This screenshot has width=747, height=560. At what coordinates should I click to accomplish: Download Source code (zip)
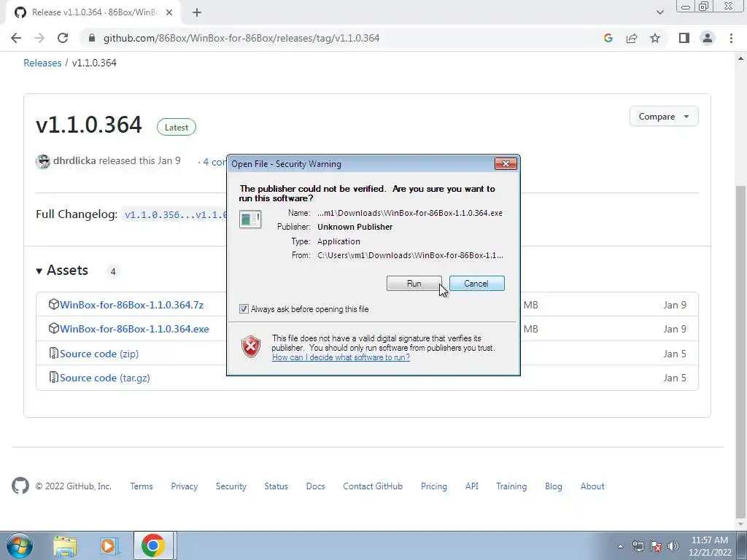click(x=99, y=354)
